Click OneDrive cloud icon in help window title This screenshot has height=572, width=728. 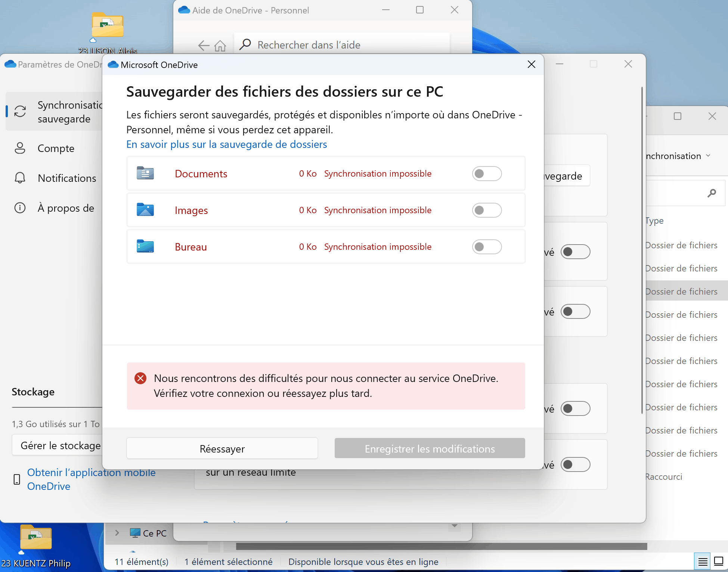[184, 10]
